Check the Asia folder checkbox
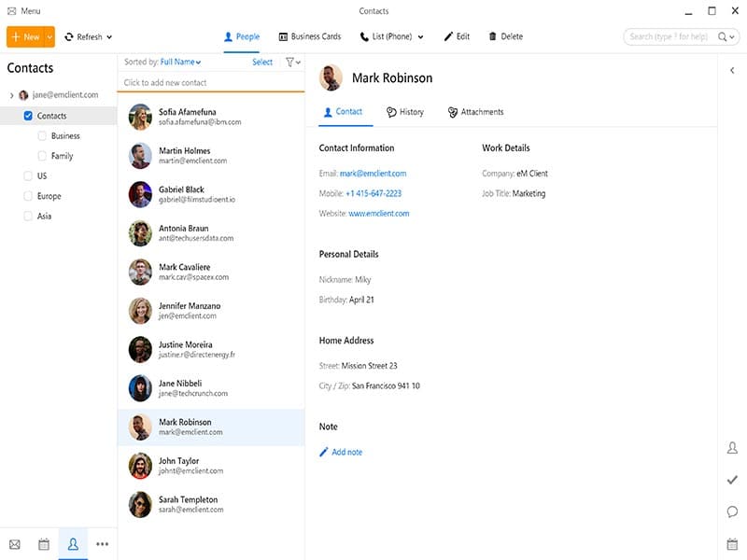 [x=28, y=216]
